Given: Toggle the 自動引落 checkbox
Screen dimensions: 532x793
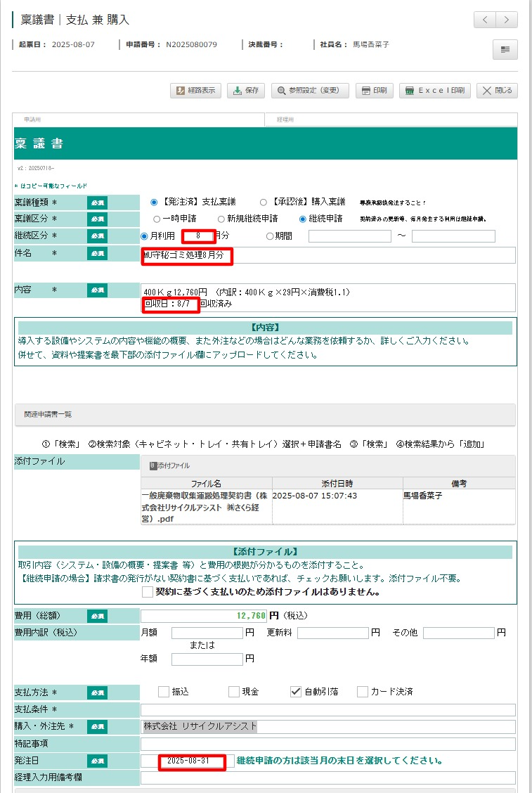Looking at the screenshot, I should 296,692.
